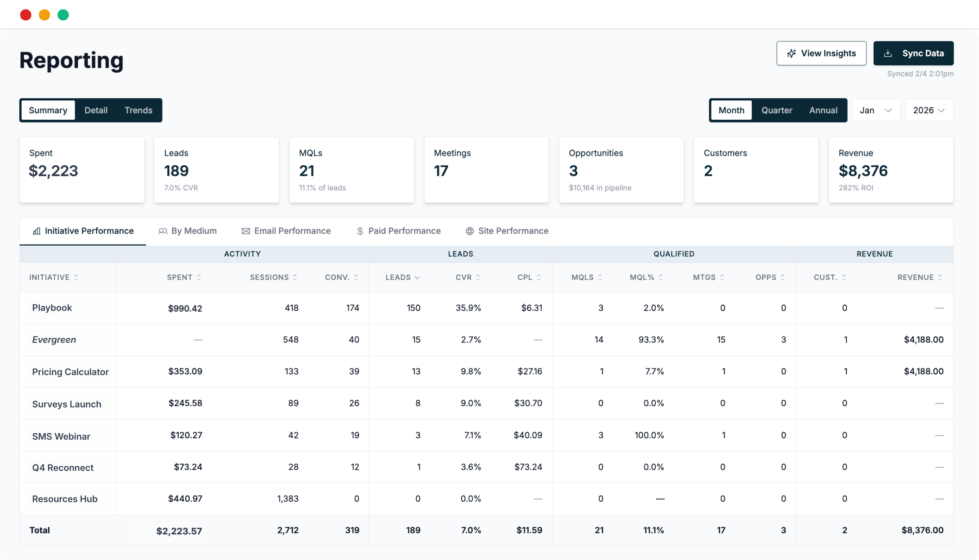The height and width of the screenshot is (560, 979).
Task: Sort by the Revenue column arrows
Action: 940,277
